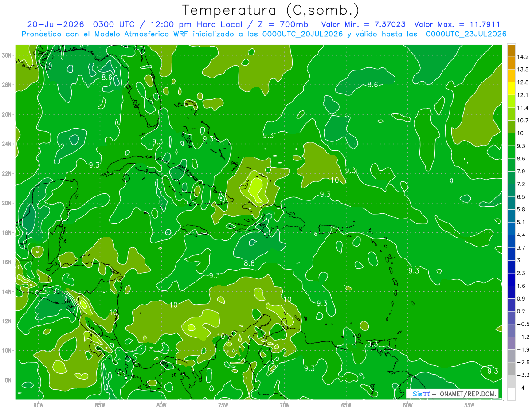Screen dimensions: 532x411
Task: Click the '1.6' colorbar value
Action: (x=521, y=286)
